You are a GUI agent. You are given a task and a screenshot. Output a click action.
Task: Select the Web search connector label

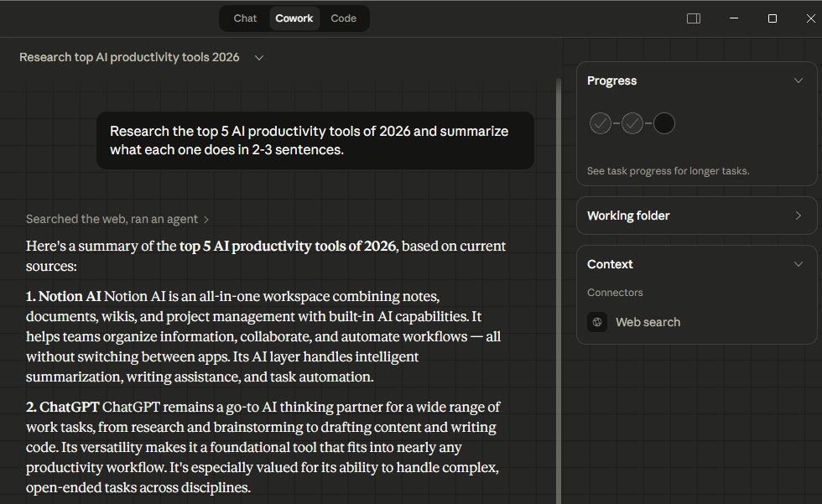(648, 322)
